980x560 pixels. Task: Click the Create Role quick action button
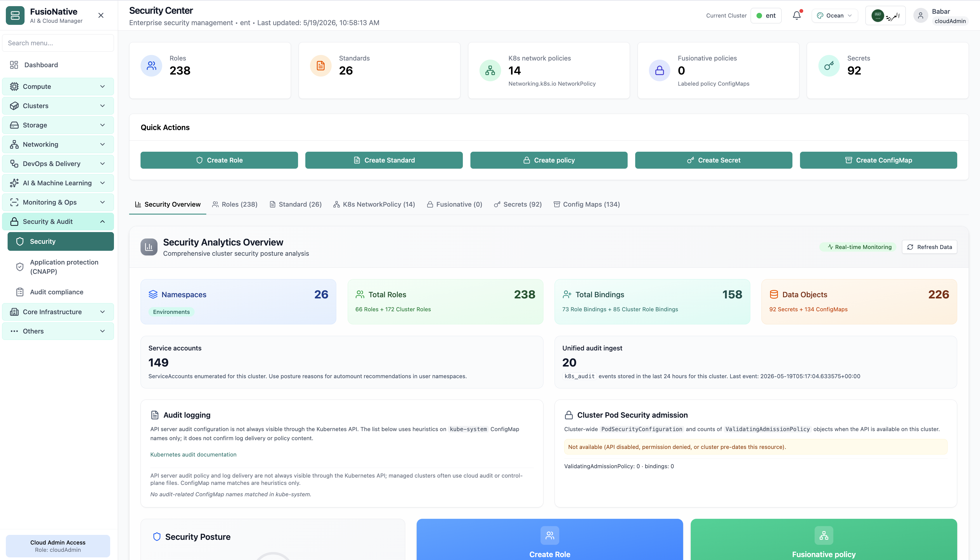[x=219, y=160]
